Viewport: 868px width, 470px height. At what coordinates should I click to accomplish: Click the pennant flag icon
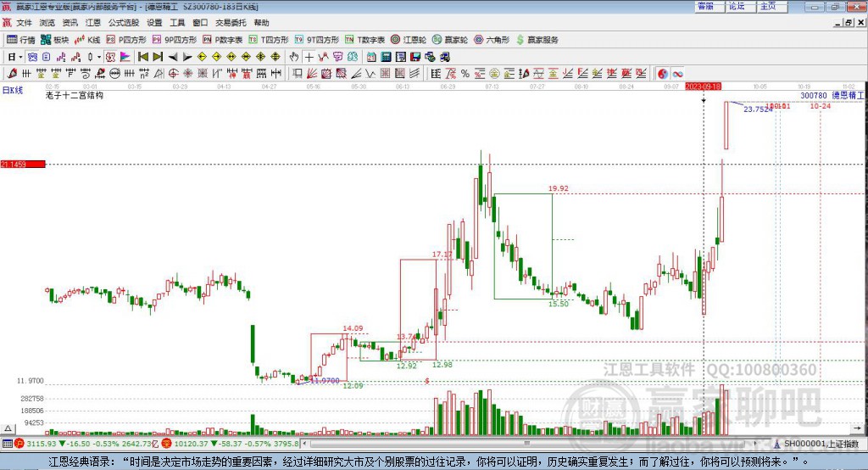click(x=125, y=57)
